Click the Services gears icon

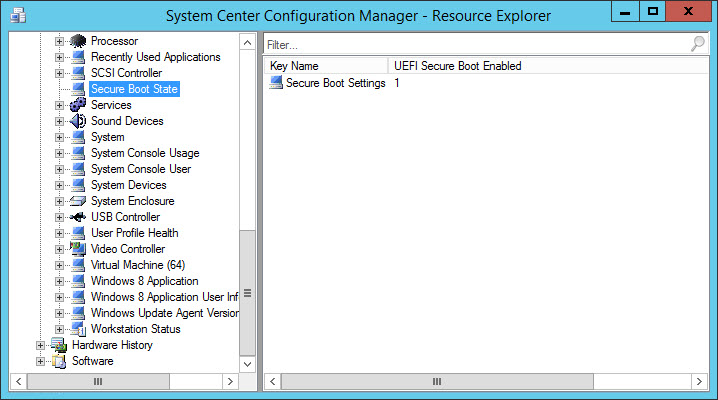click(79, 105)
